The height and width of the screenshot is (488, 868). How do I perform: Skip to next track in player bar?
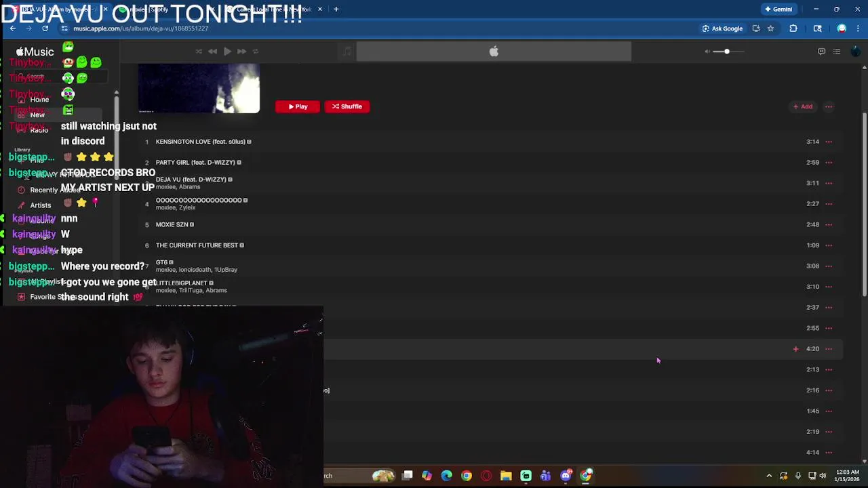241,52
